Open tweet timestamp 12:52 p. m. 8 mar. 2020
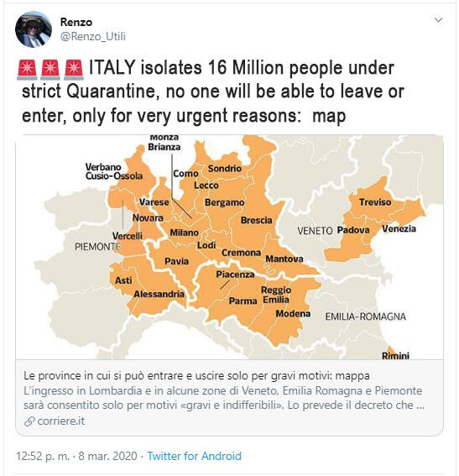 (76, 456)
